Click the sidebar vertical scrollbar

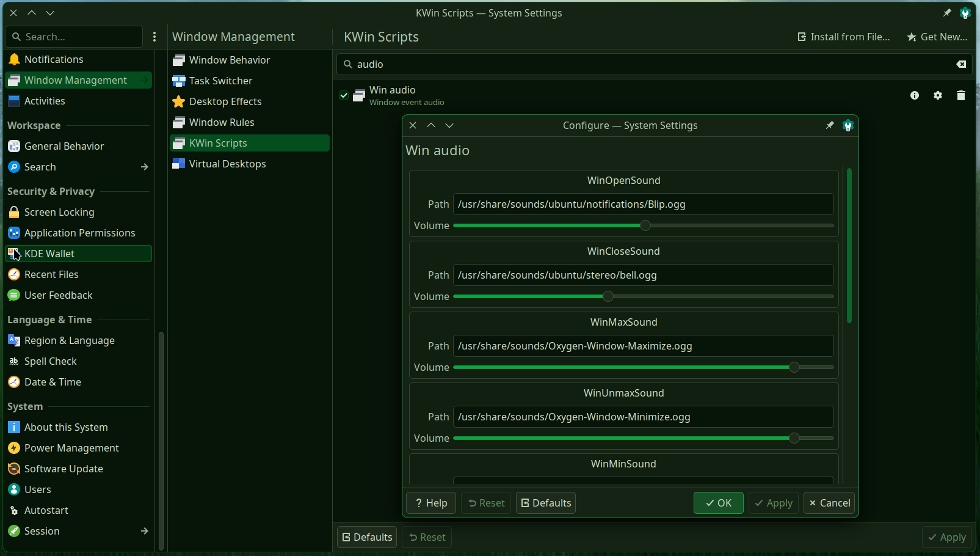point(161,440)
